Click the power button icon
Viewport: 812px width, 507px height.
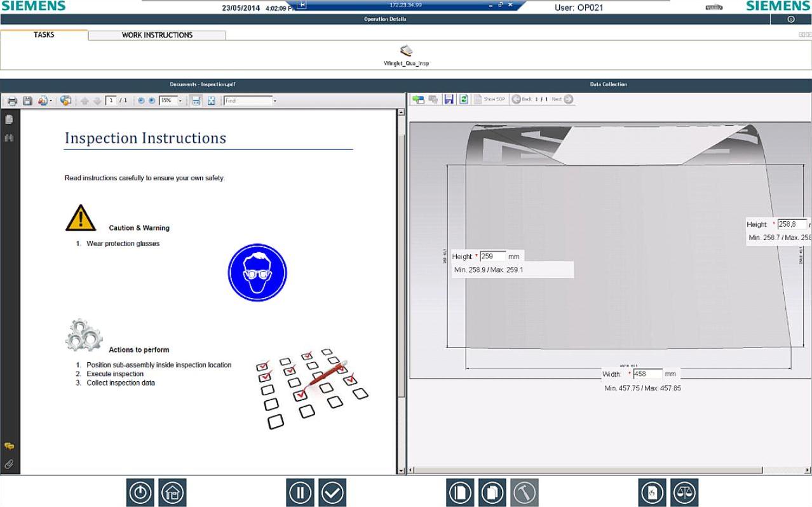pos(140,492)
